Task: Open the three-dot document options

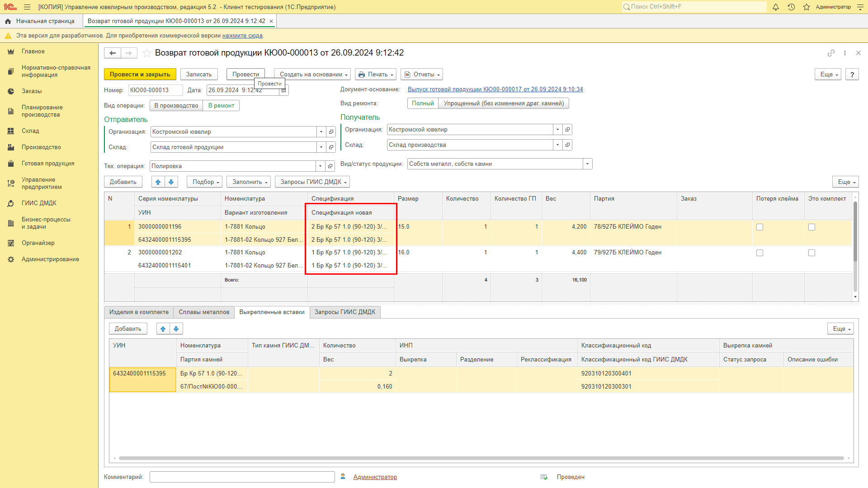Action: 845,53
